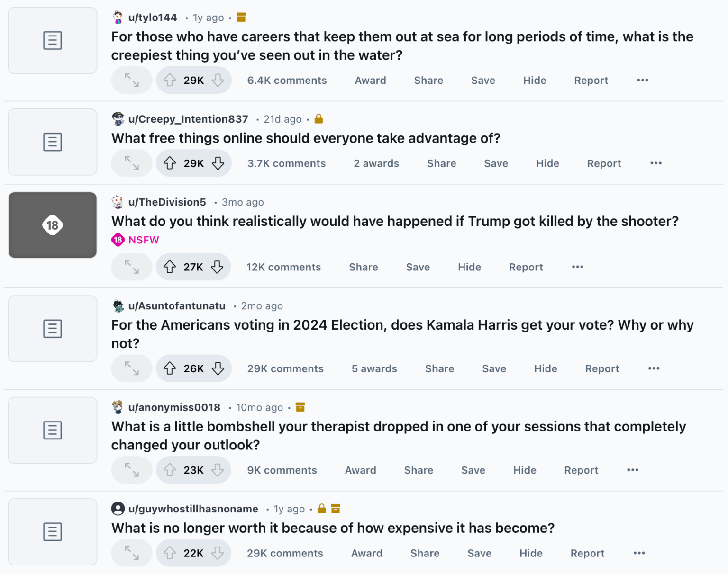Open u/tylo144's profile avatar

click(117, 17)
